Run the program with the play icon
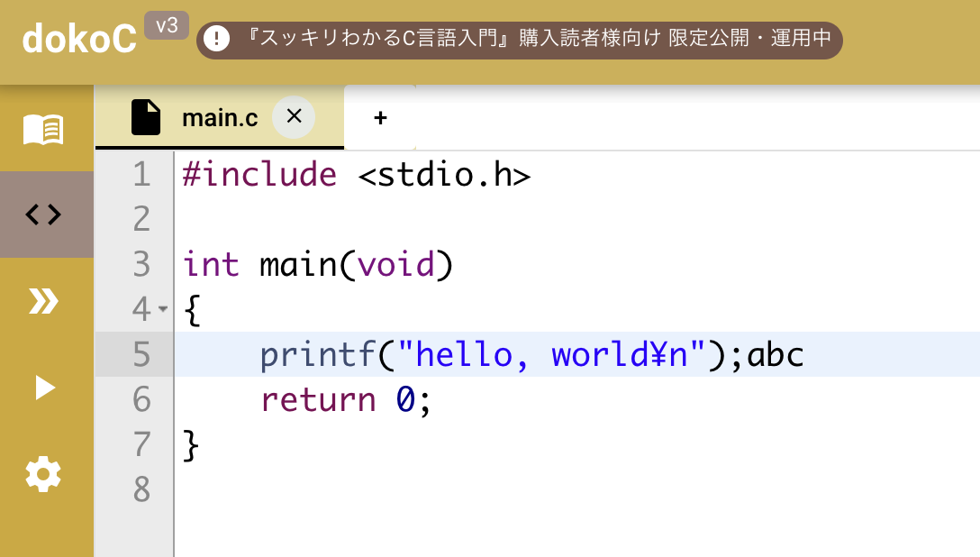The height and width of the screenshot is (557, 980). pyautogui.click(x=43, y=388)
